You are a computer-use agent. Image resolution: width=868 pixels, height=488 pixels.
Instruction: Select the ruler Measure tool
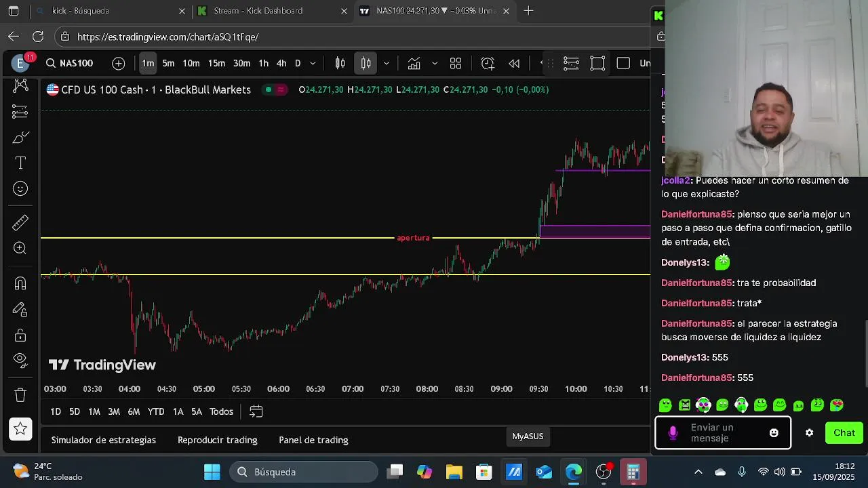[20, 222]
